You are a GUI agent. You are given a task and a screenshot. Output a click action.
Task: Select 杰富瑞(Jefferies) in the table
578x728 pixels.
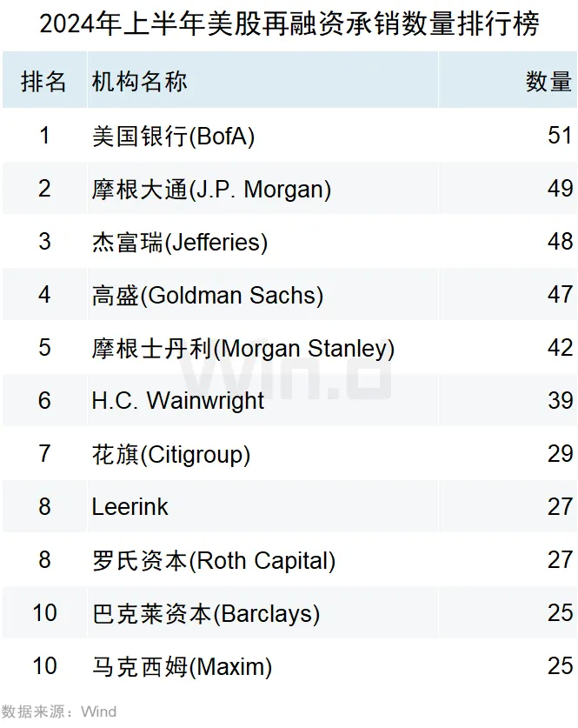coord(180,242)
